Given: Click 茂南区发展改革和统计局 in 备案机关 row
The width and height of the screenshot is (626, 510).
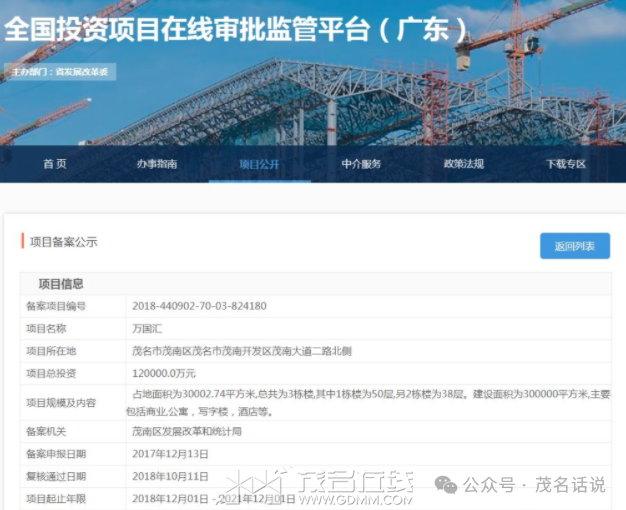Looking at the screenshot, I should (x=186, y=431).
